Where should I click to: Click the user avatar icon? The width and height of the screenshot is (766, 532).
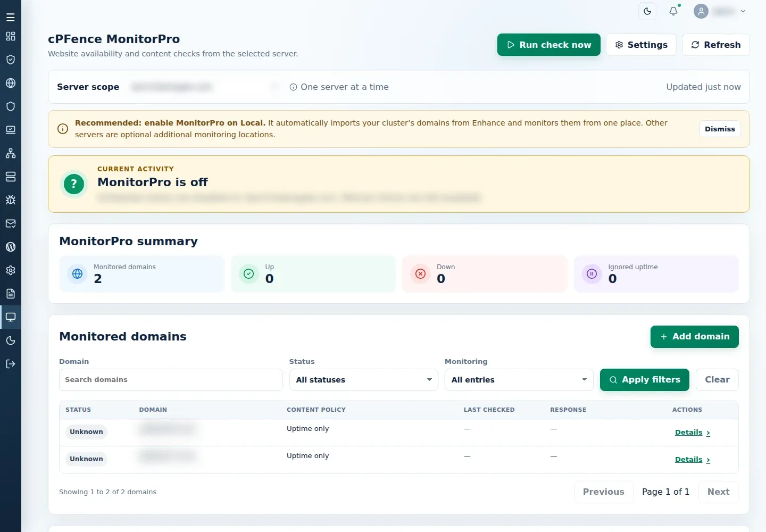coord(701,11)
